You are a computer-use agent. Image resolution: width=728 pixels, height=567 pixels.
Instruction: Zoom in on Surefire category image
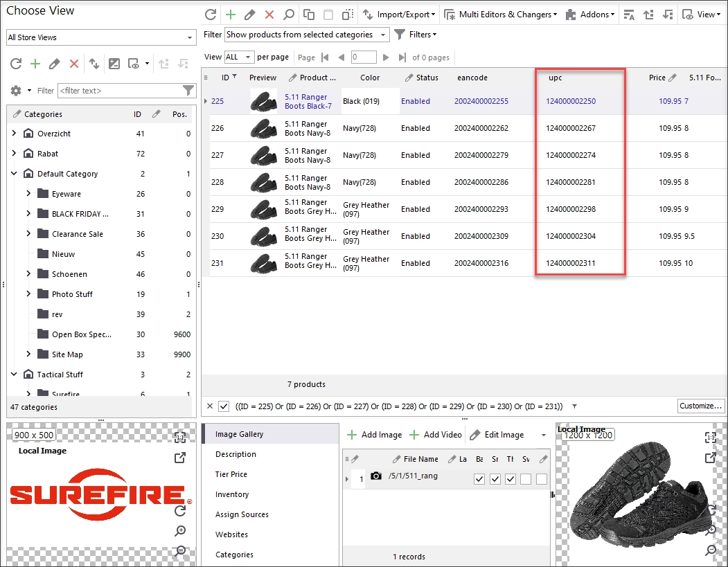tap(180, 531)
